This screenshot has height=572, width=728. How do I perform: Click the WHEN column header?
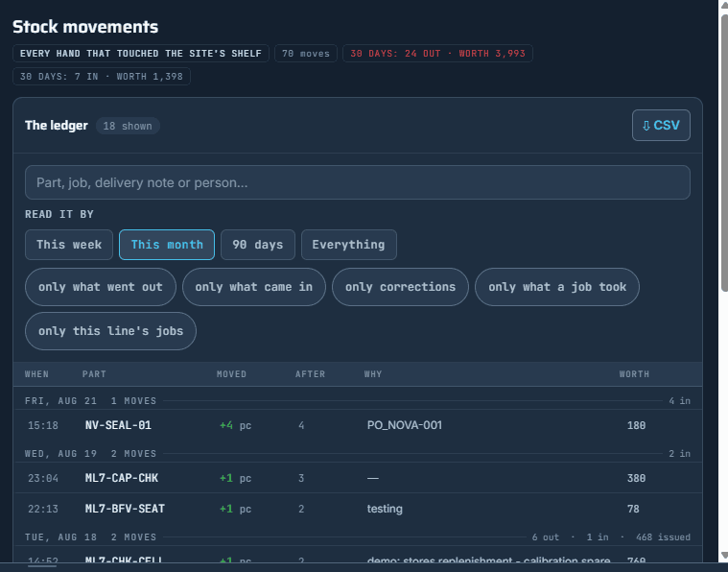[36, 374]
